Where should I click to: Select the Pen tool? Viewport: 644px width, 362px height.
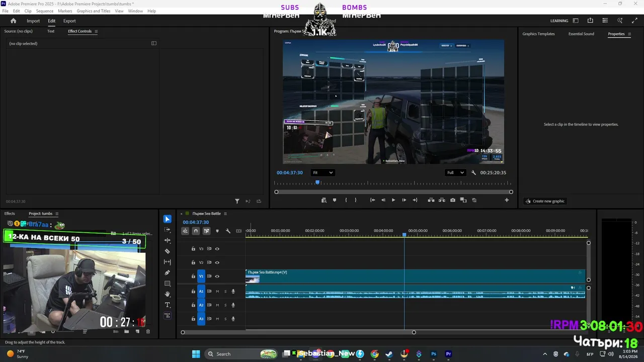[168, 273]
